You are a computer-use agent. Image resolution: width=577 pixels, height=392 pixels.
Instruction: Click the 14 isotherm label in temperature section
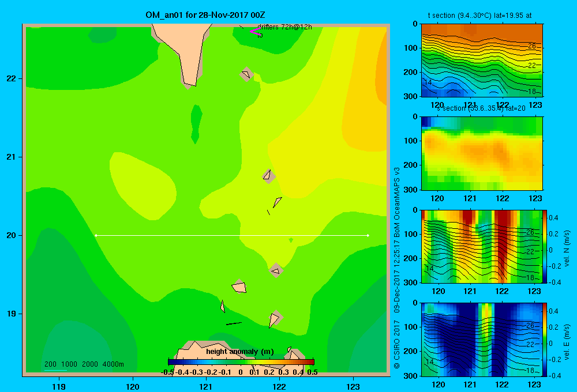coord(428,82)
